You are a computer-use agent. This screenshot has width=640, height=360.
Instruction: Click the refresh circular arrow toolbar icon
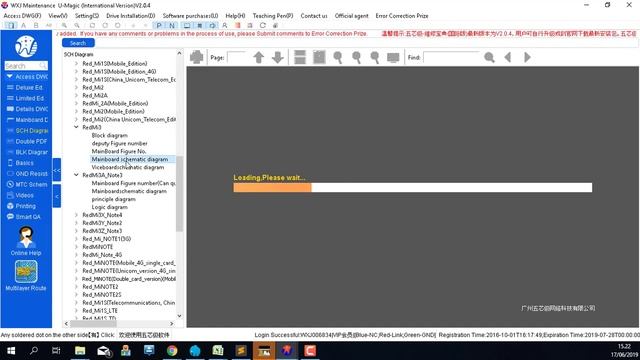263,25
